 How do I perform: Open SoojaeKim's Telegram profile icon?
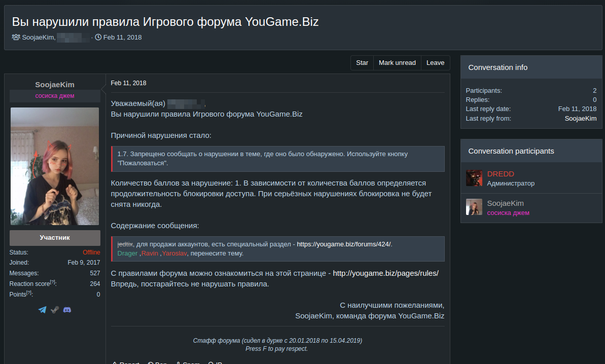point(42,310)
